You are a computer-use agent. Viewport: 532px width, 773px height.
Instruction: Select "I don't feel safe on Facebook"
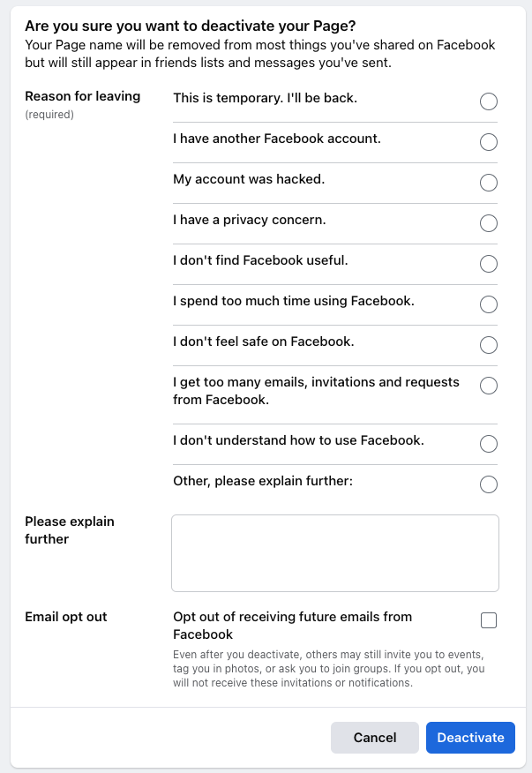pos(489,345)
